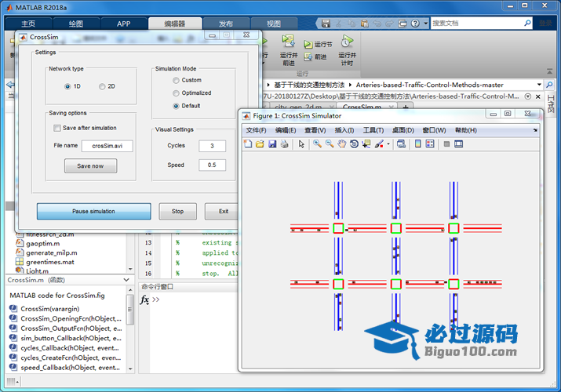561x392 pixels.
Task: Open the brush color dropdown arrow
Action: click(388, 144)
